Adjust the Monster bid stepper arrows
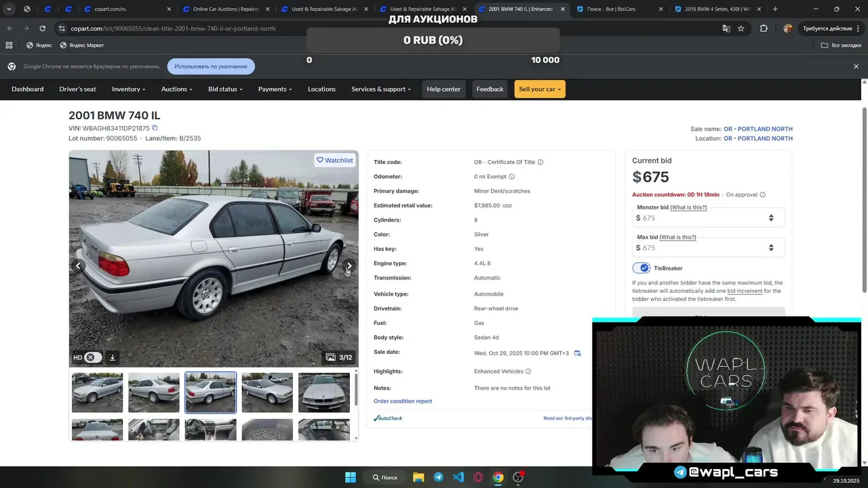 pos(771,218)
